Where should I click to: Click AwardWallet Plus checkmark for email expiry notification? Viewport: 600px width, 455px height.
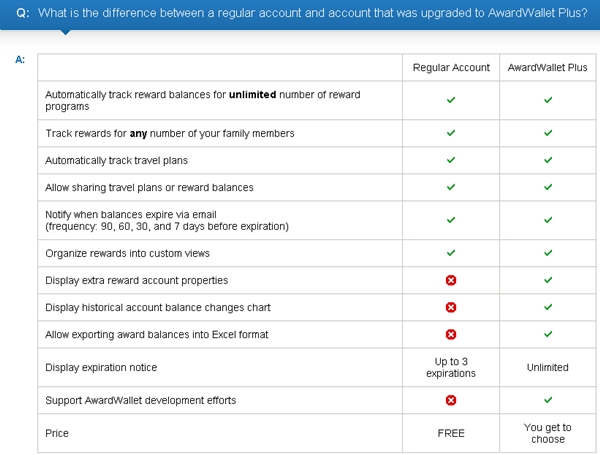(x=548, y=220)
